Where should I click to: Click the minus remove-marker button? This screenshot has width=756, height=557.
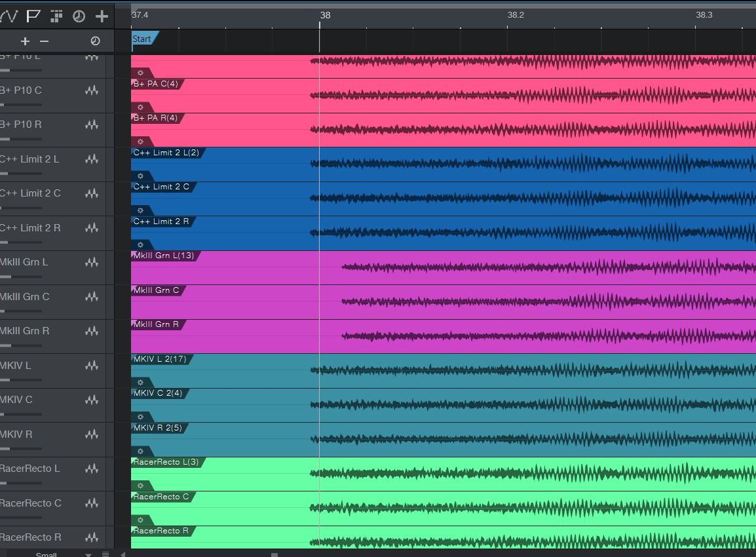tap(44, 41)
